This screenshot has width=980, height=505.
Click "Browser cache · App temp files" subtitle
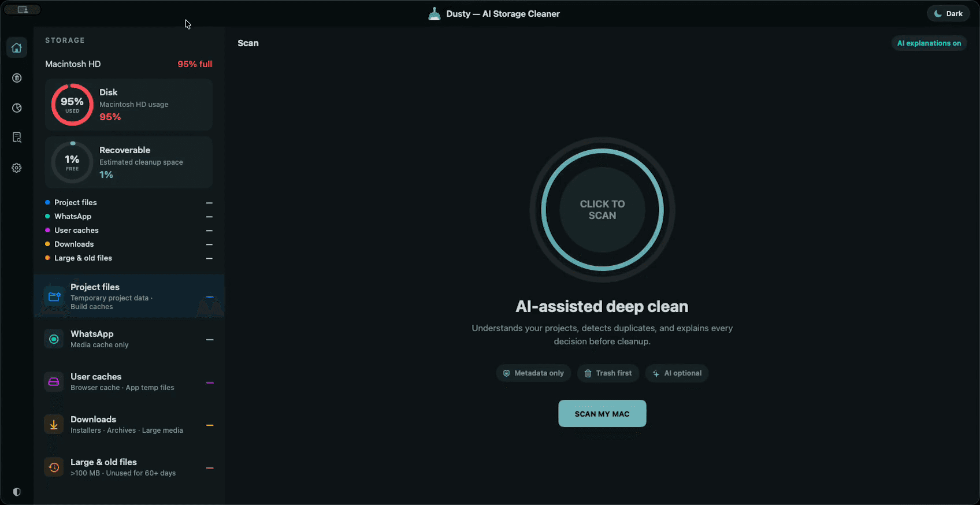click(x=122, y=388)
